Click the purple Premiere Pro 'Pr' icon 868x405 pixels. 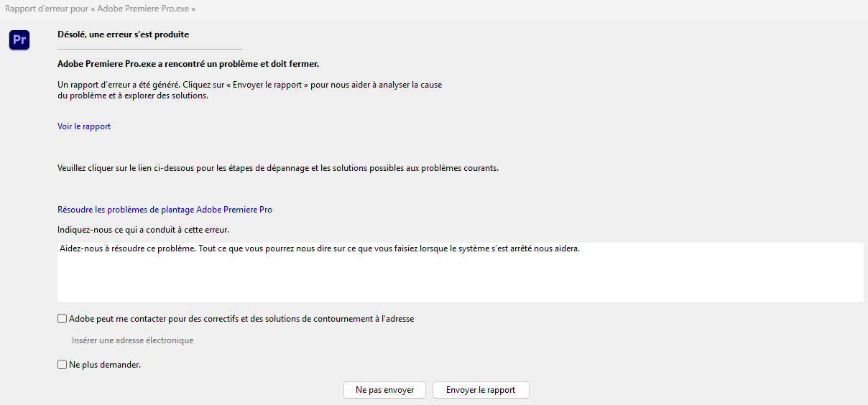coord(19,39)
